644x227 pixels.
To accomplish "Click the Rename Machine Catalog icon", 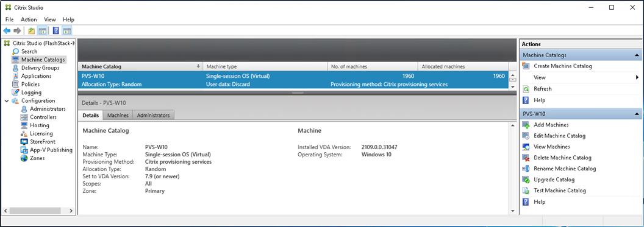I will (526, 169).
